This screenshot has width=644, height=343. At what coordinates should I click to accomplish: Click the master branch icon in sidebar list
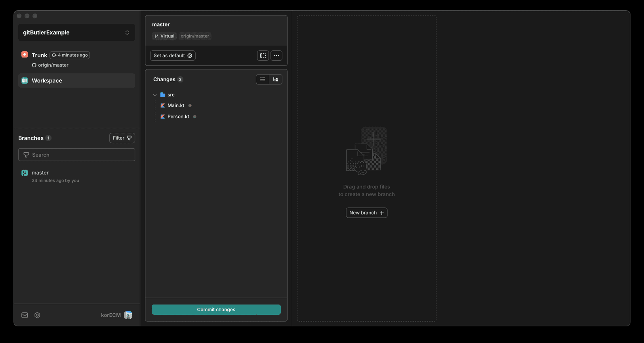[25, 173]
